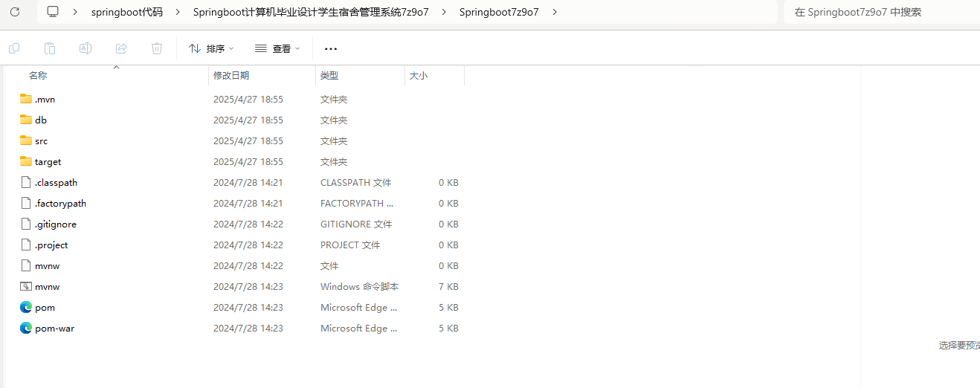
Task: Click the PROJECT 文件 type cell
Action: [x=350, y=245]
